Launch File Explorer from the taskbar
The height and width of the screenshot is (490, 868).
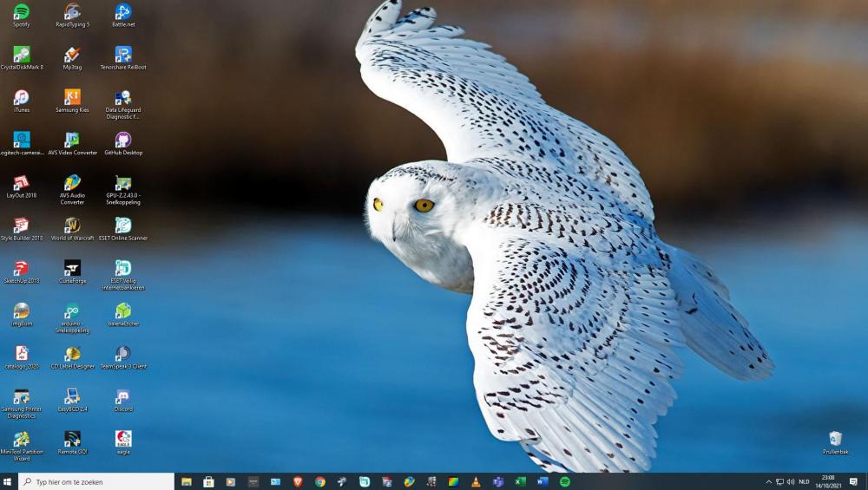pyautogui.click(x=186, y=482)
